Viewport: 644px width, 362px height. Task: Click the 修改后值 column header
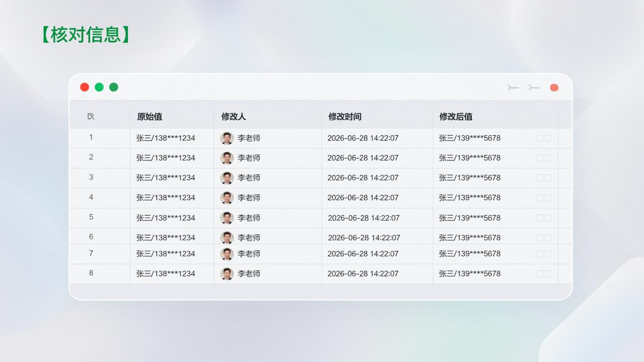[x=456, y=117]
